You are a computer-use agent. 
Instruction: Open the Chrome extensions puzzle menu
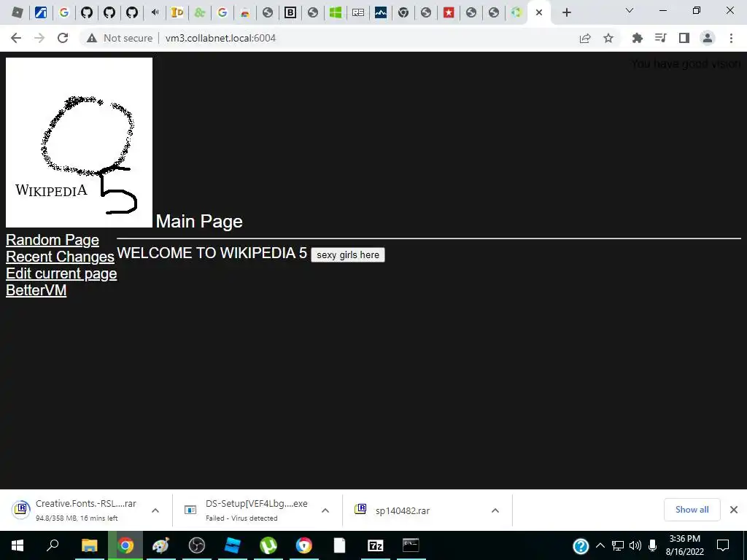637,38
